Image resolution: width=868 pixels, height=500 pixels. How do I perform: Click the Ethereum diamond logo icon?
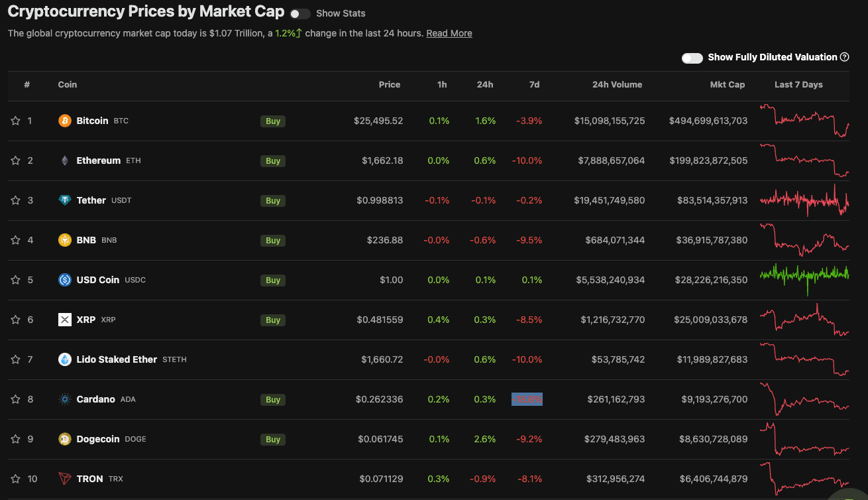pyautogui.click(x=65, y=160)
